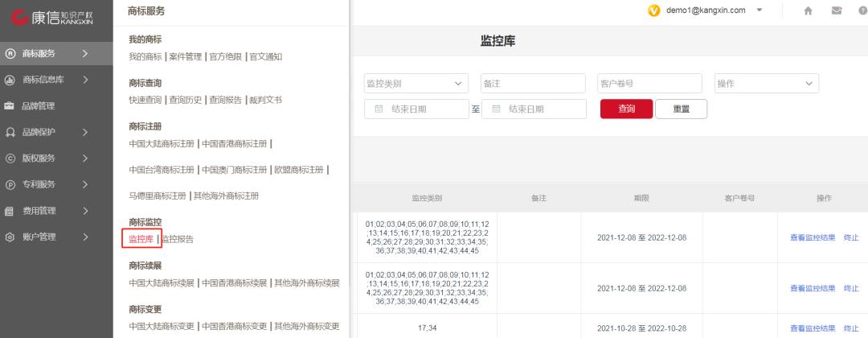Screen dimensions: 868x338
Task: Open 我的商标 submenu link
Action: (145, 56)
